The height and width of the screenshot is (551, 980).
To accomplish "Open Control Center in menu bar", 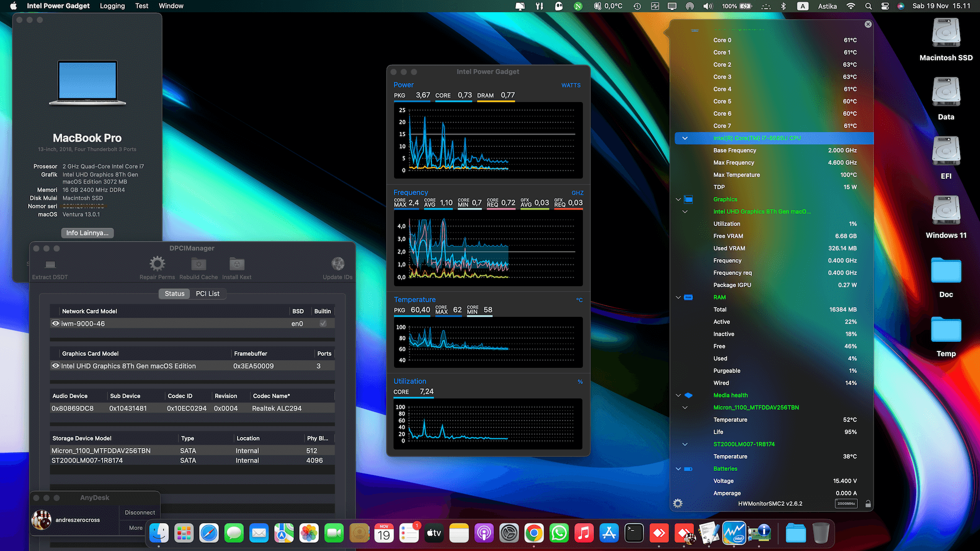I will tap(885, 6).
